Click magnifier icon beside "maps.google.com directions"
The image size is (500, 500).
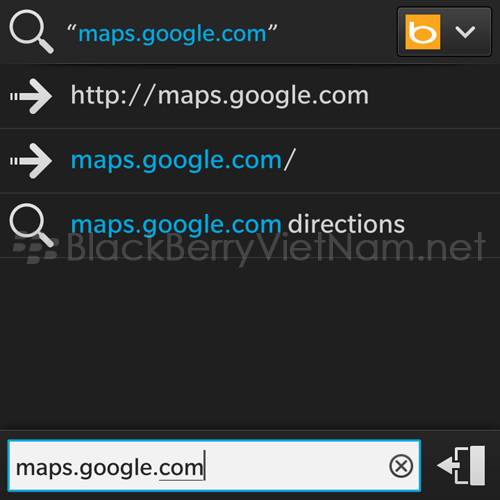[x=31, y=225]
